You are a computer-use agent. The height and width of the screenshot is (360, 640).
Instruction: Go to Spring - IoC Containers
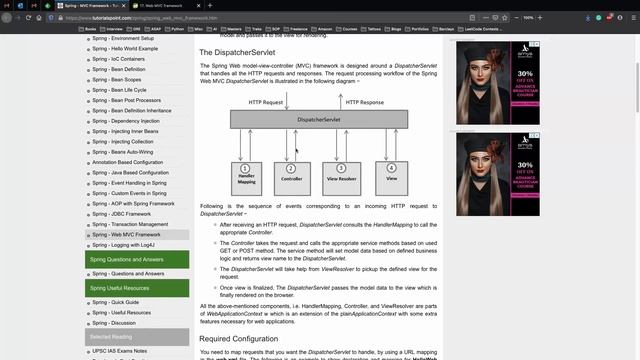tap(118, 59)
